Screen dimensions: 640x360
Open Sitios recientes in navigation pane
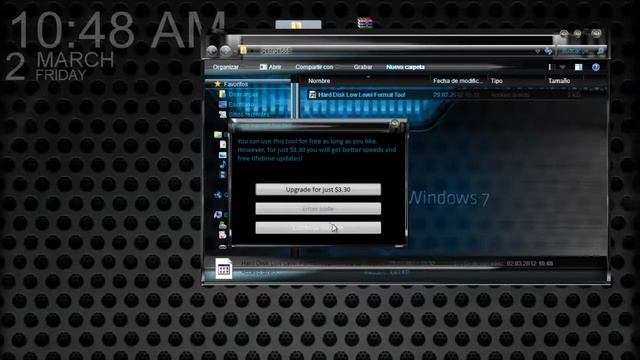249,114
